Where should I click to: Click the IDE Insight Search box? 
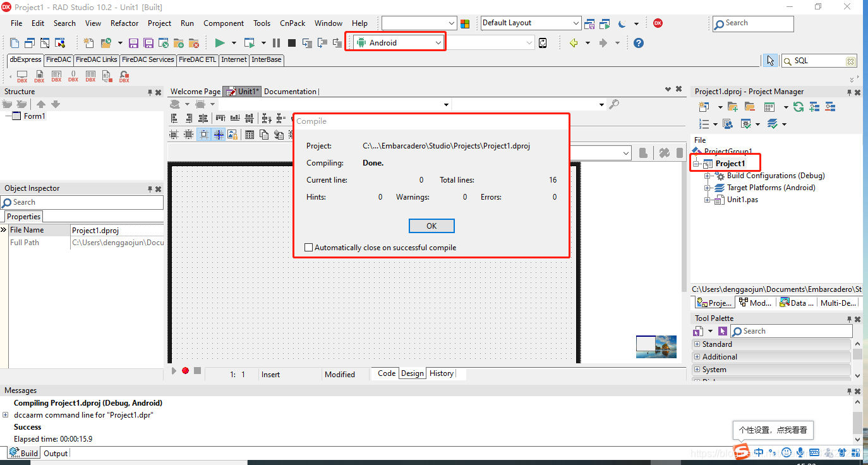pos(753,23)
